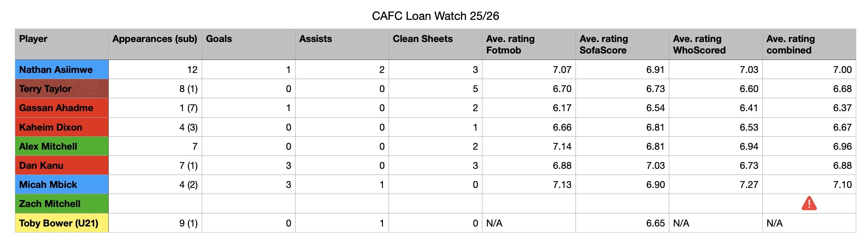Select the Player column header

coord(62,44)
